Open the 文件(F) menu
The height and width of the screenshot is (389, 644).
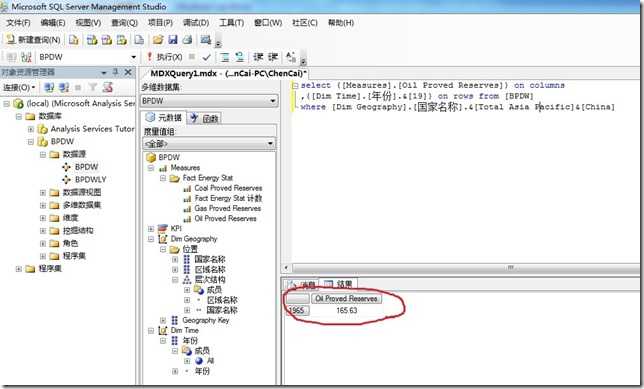click(18, 23)
